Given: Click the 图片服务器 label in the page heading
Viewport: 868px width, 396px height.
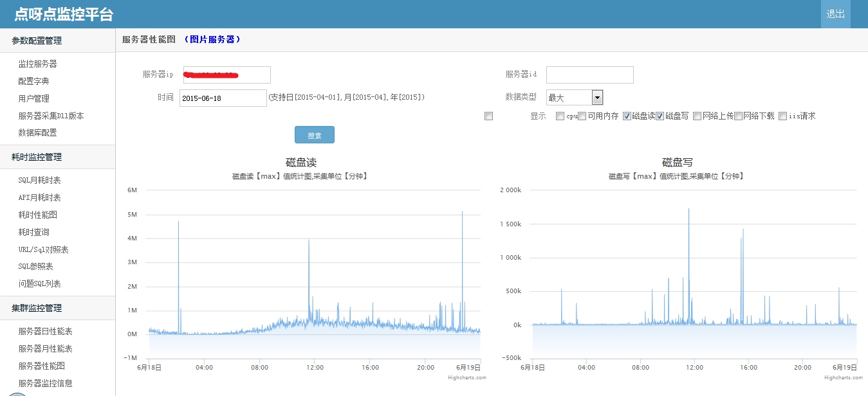Looking at the screenshot, I should 212,39.
